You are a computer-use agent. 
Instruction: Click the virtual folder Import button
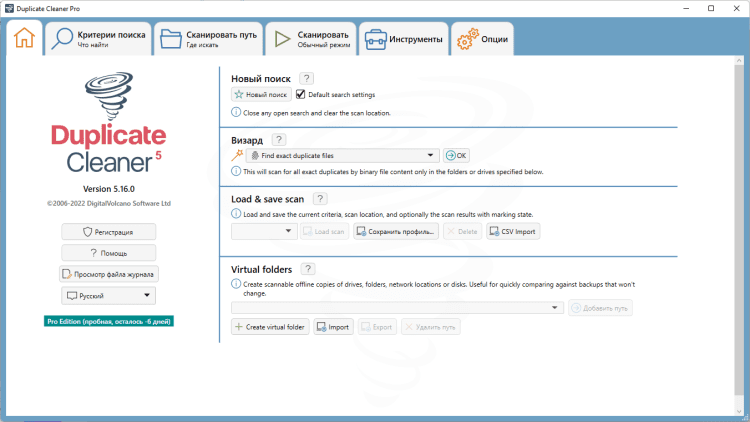pyautogui.click(x=333, y=327)
